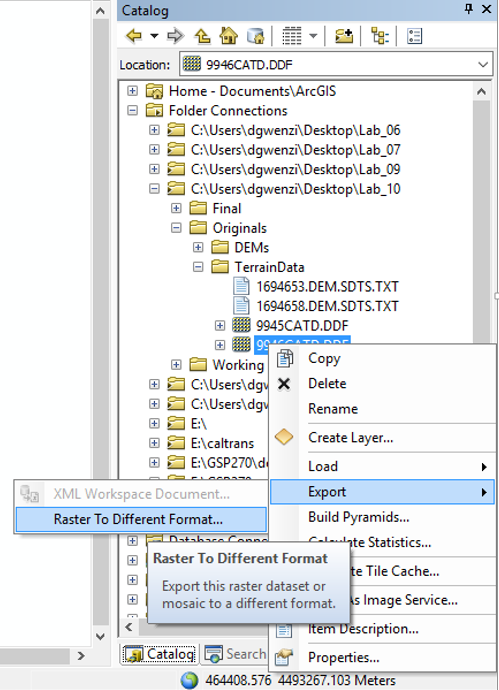
Task: Select Folder Connections item
Action: pos(228,110)
